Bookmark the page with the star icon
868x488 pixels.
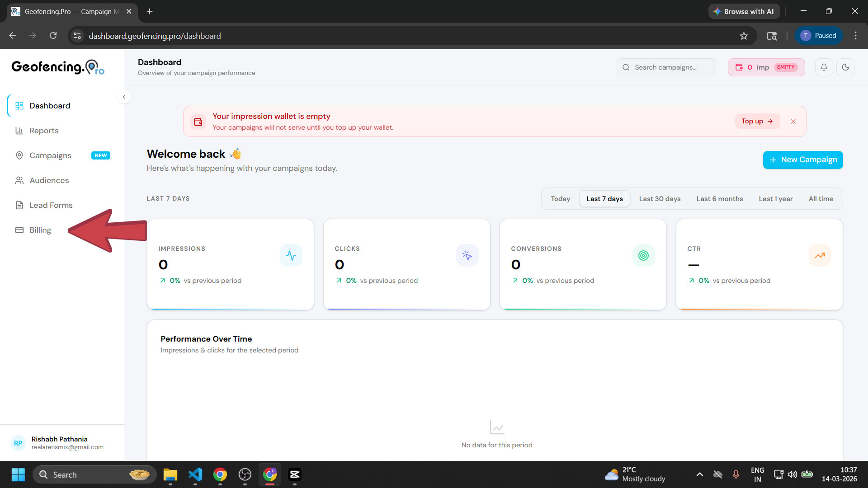pos(744,36)
